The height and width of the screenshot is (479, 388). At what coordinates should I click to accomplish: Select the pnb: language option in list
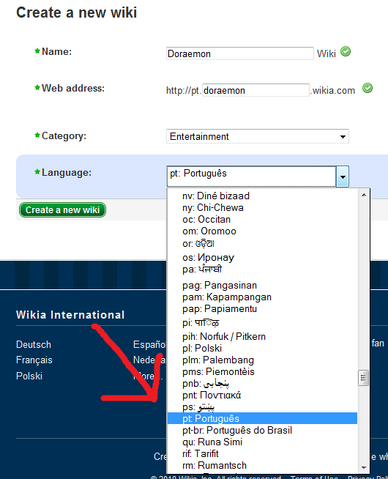[206, 384]
